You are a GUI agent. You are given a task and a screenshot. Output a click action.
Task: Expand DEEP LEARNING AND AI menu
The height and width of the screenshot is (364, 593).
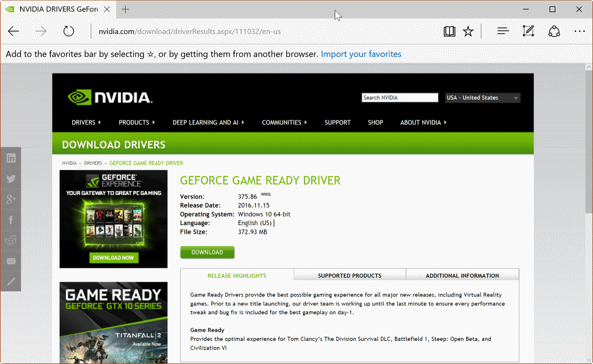(x=208, y=123)
